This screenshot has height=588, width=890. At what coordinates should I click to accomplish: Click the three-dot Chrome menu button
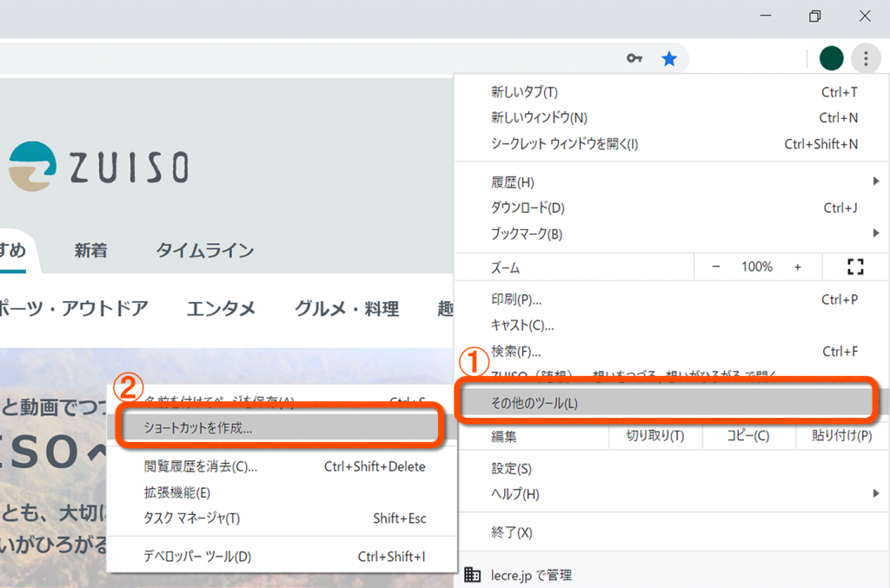[x=866, y=59]
